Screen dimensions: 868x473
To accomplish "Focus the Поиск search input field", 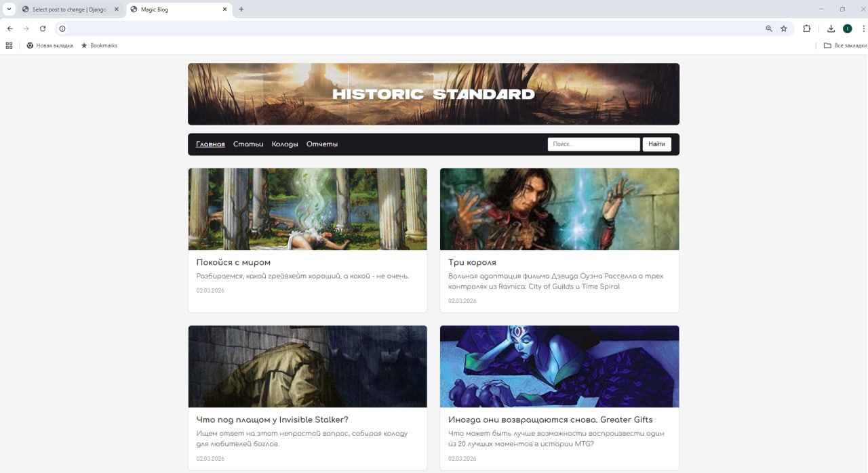I will tap(593, 144).
